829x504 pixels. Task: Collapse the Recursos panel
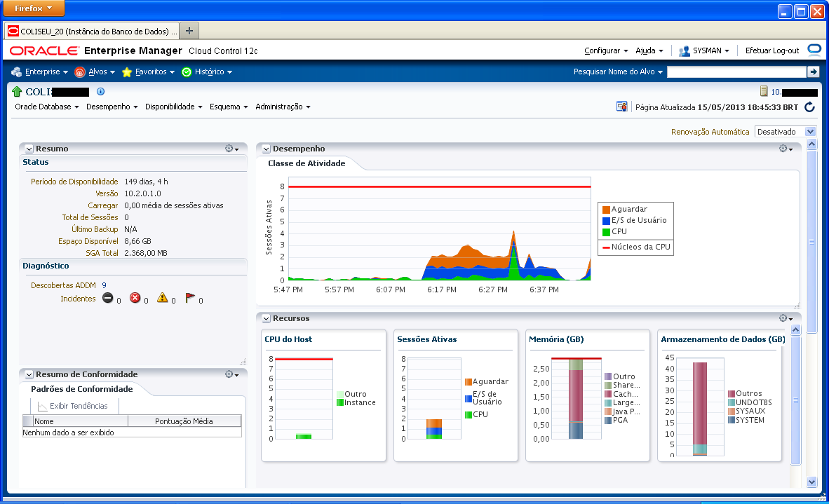(x=266, y=318)
